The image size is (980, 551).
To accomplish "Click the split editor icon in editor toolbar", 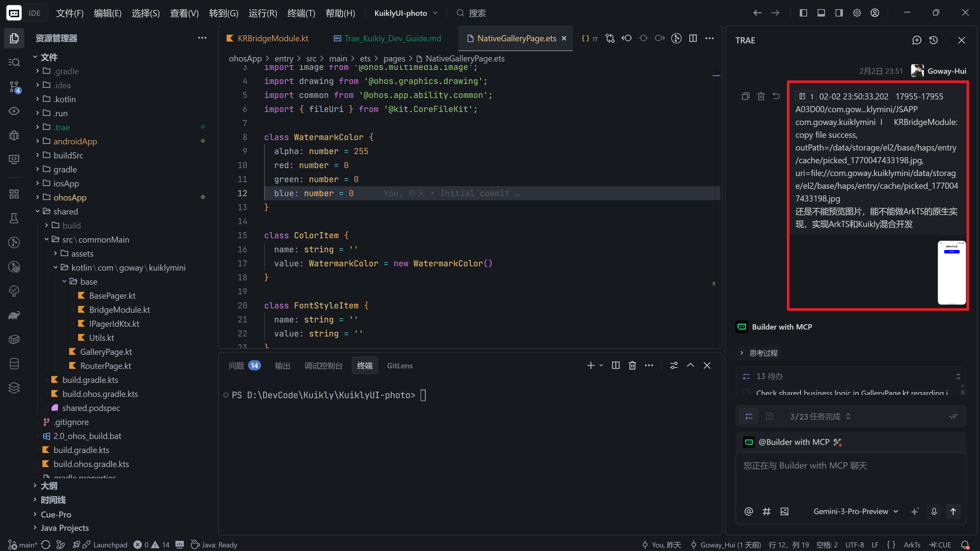I will [693, 39].
